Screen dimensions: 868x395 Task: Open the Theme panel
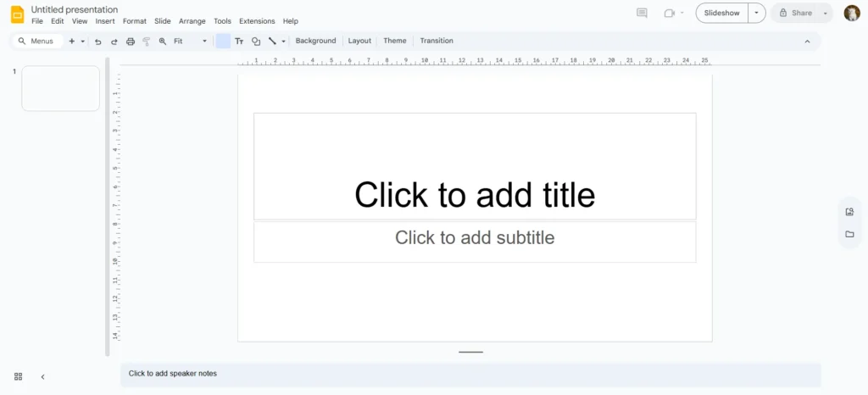[395, 41]
